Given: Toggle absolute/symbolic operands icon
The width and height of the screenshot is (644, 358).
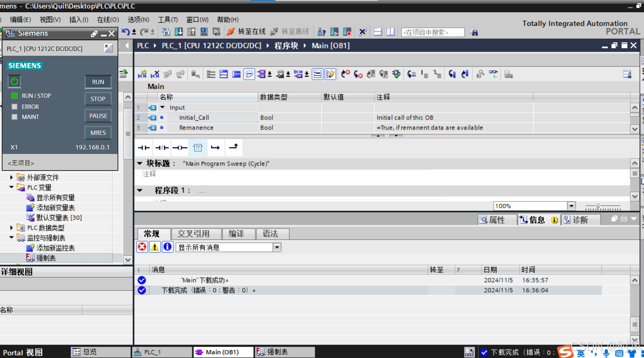Looking at the screenshot, I should tap(262, 74).
